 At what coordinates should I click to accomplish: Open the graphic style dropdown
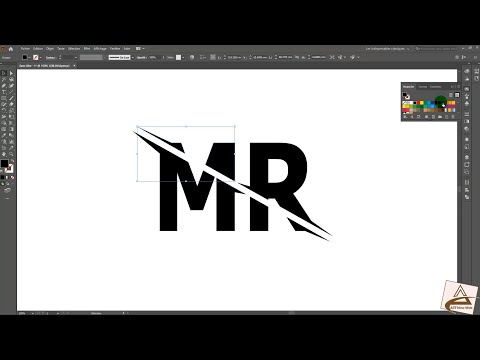click(183, 57)
